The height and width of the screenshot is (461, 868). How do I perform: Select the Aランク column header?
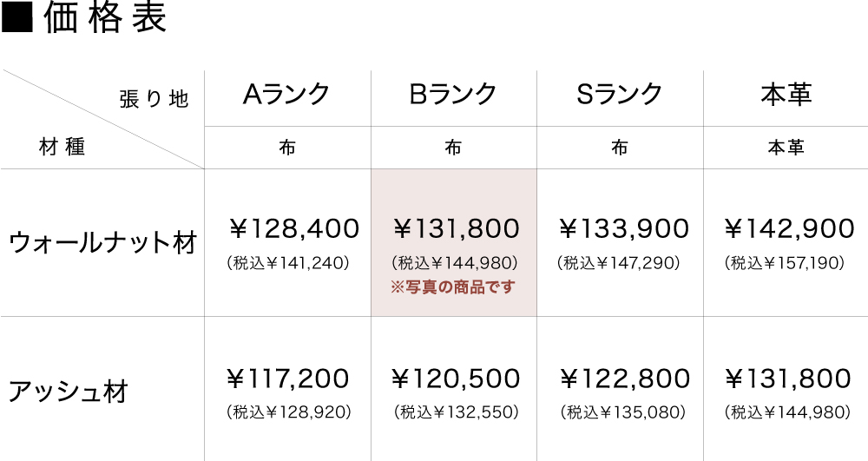click(x=287, y=94)
